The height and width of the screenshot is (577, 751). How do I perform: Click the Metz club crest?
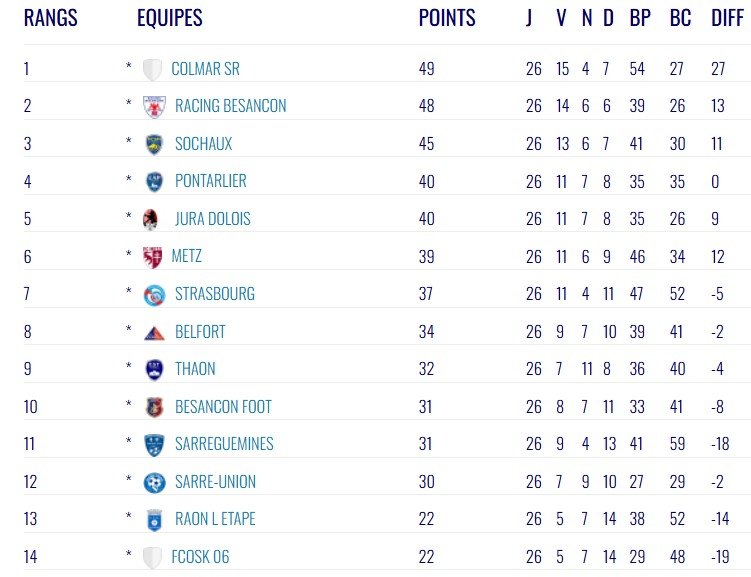[x=152, y=256]
